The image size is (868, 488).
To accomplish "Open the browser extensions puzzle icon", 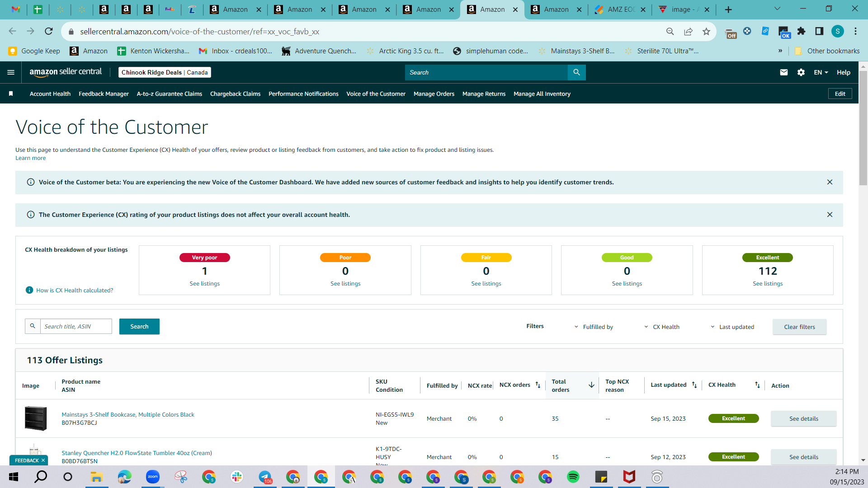I will point(801,31).
